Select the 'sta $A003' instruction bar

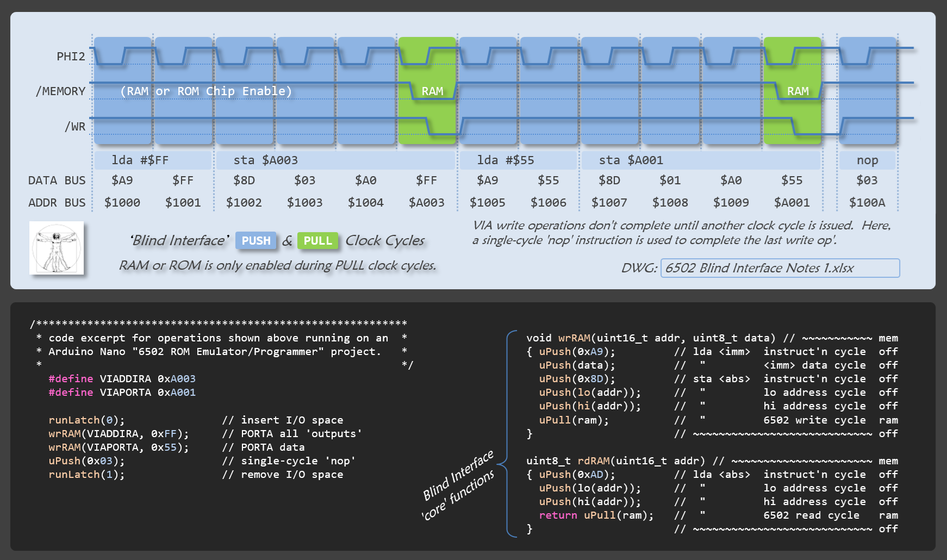[335, 160]
